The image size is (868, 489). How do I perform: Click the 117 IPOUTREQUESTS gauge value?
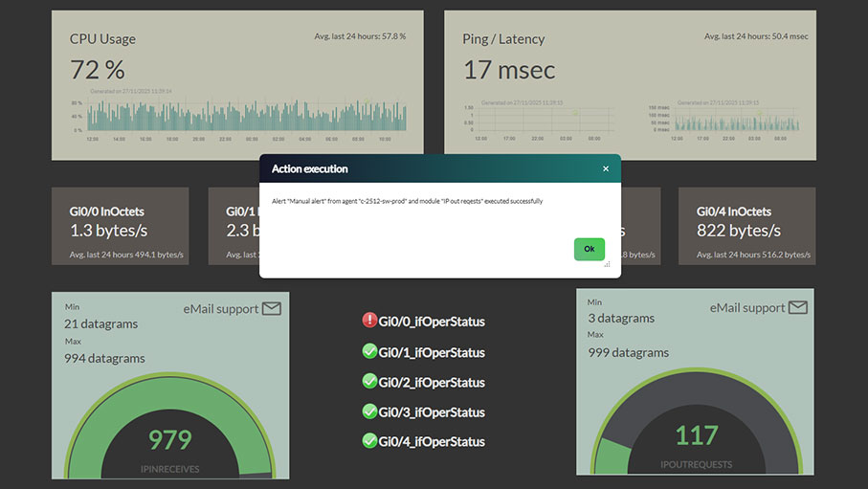pos(697,435)
